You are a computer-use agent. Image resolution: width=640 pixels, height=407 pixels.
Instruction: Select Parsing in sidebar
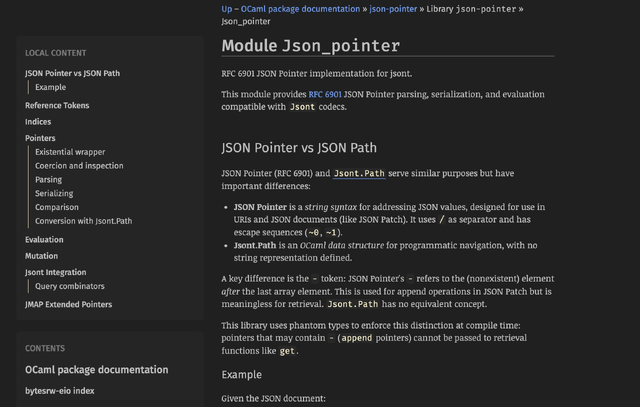click(x=48, y=180)
